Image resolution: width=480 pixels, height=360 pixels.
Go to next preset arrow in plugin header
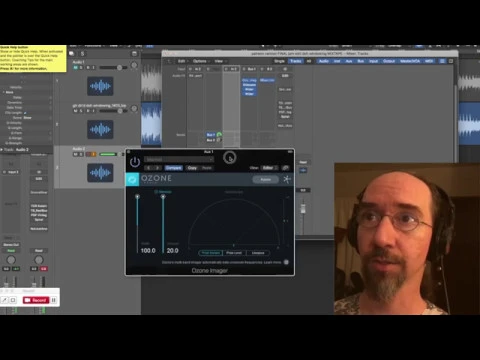(x=157, y=168)
